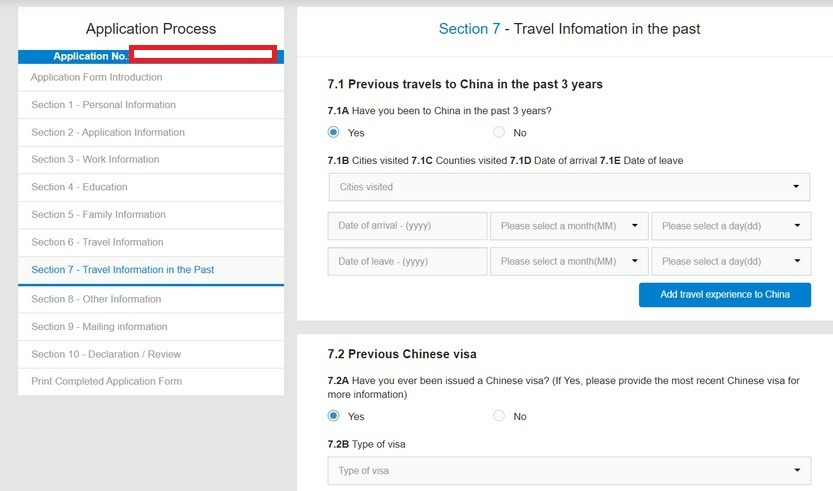Image resolution: width=833 pixels, height=491 pixels.
Task: Open Section 5 - Family Information
Action: [98, 215]
